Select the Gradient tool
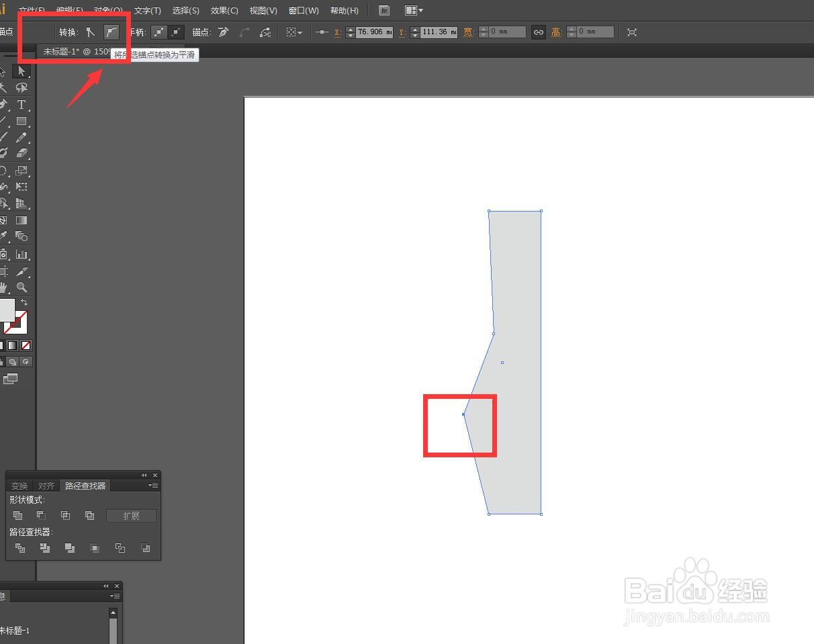814x644 pixels. [21, 220]
